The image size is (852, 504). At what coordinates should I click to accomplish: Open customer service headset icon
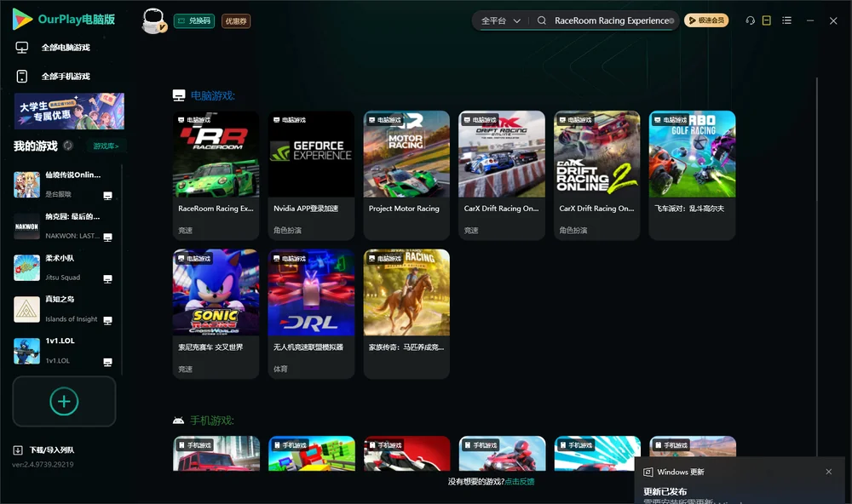tap(750, 20)
